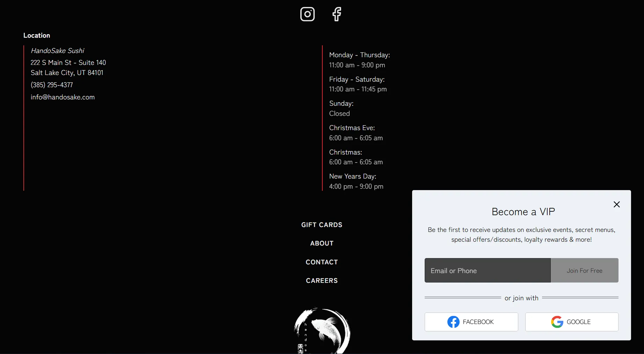Click the Google G logo in the GOOGLE button
The width and height of the screenshot is (644, 354).
tap(556, 322)
